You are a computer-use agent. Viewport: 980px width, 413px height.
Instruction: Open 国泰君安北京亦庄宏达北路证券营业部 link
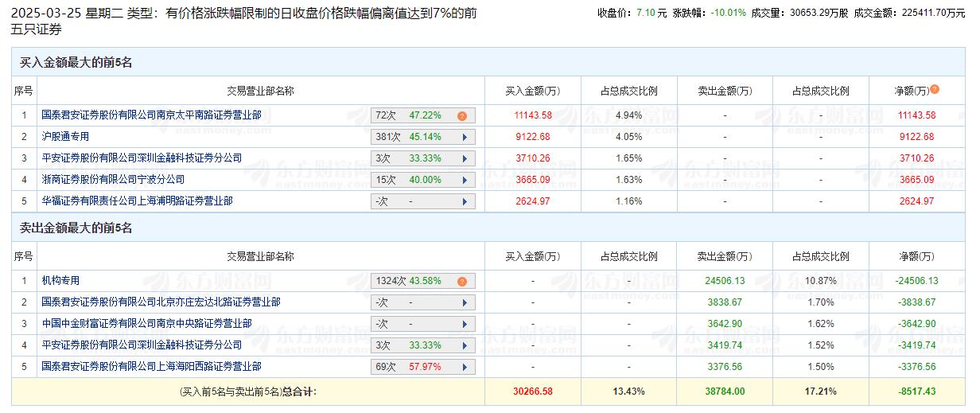[x=161, y=302]
